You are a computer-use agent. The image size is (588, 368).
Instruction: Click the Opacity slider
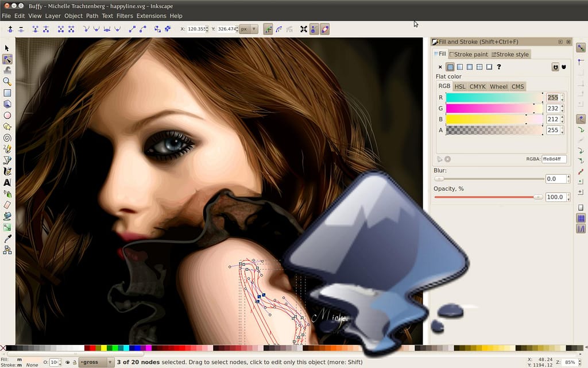(x=488, y=197)
